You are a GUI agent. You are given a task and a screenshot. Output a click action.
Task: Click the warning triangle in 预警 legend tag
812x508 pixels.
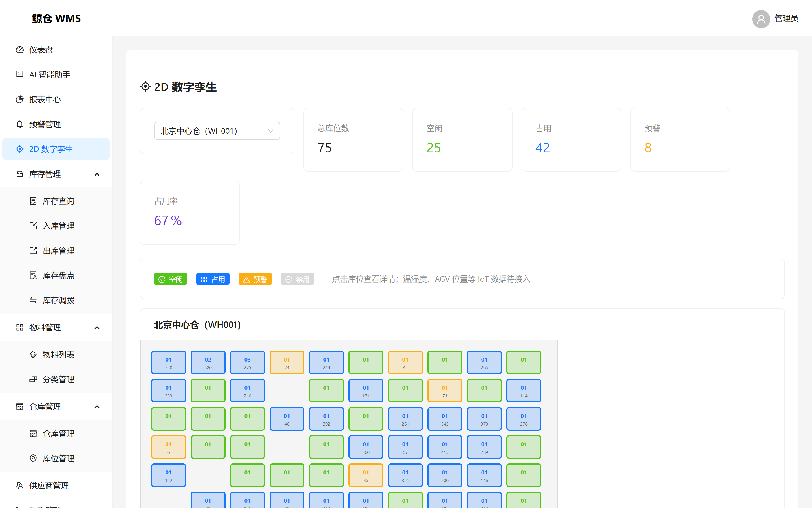(246, 279)
